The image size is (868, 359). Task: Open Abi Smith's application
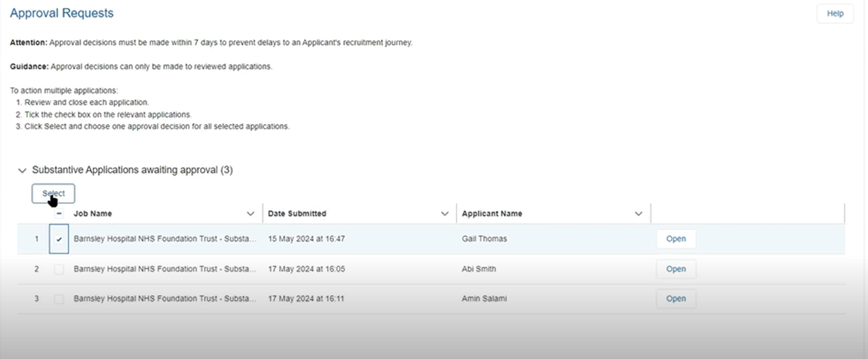pos(675,269)
